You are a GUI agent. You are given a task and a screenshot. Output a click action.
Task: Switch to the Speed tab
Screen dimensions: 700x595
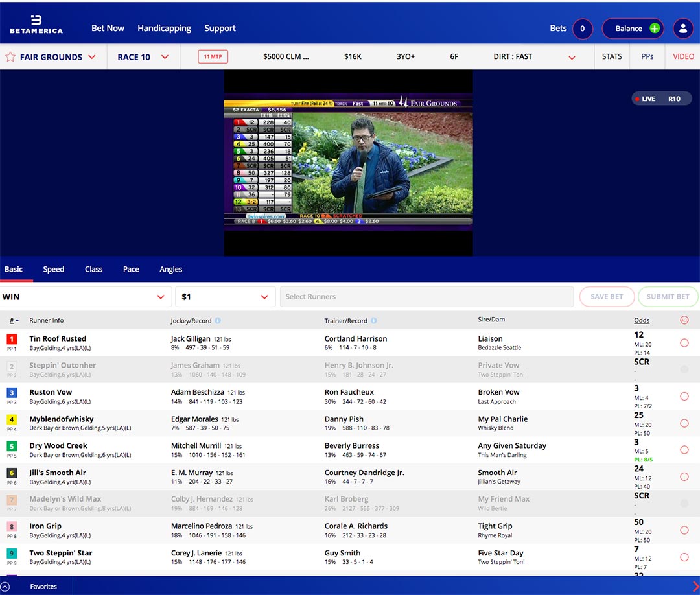click(x=53, y=270)
